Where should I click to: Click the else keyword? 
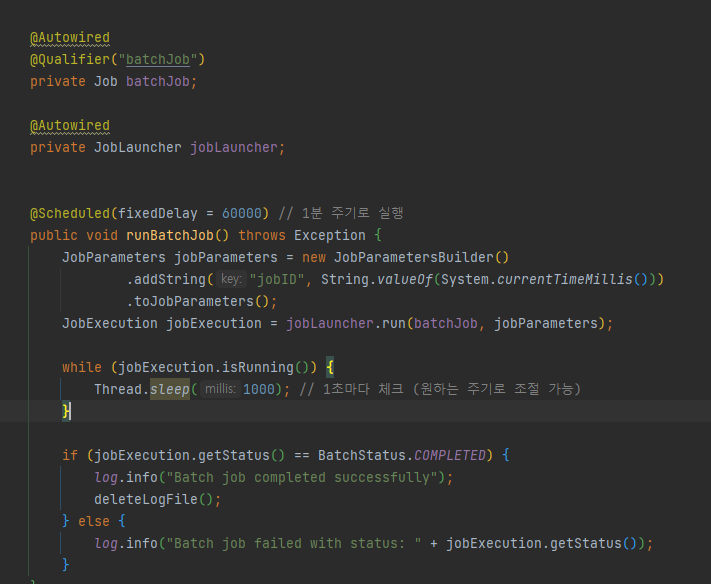(93, 521)
